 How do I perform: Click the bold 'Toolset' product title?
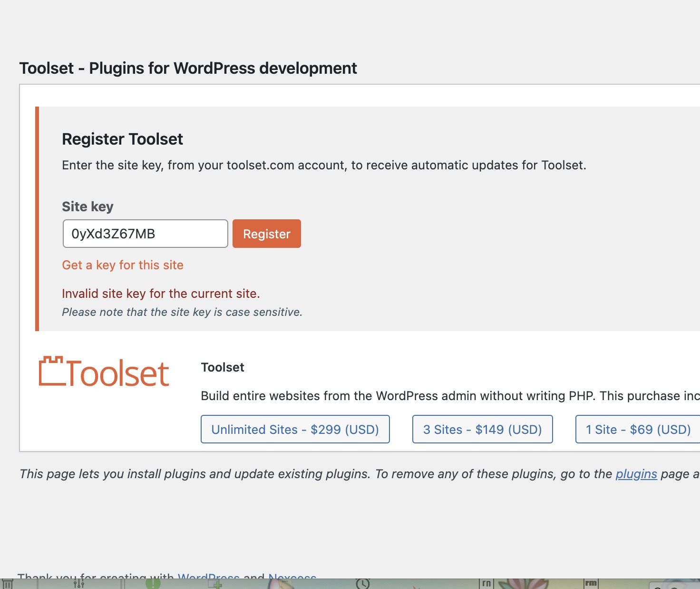click(223, 367)
